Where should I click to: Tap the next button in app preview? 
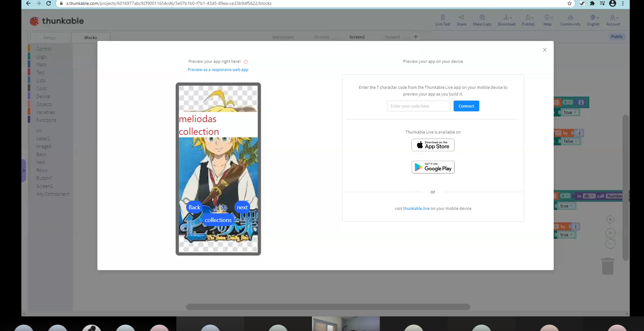coord(242,207)
